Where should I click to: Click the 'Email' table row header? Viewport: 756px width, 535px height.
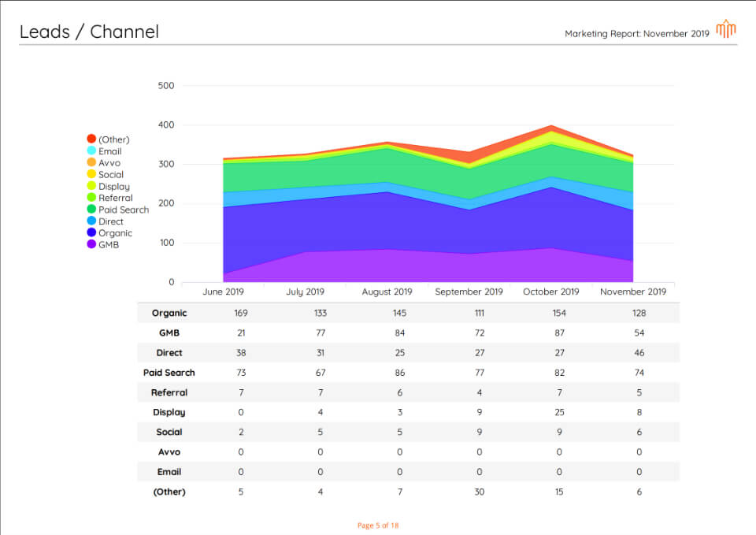click(x=169, y=472)
